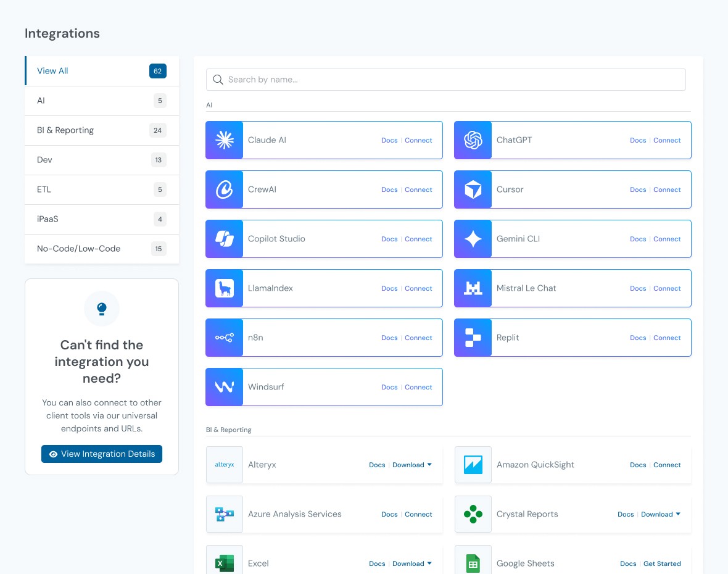
Task: Connect Claude AI integration
Action: [418, 140]
